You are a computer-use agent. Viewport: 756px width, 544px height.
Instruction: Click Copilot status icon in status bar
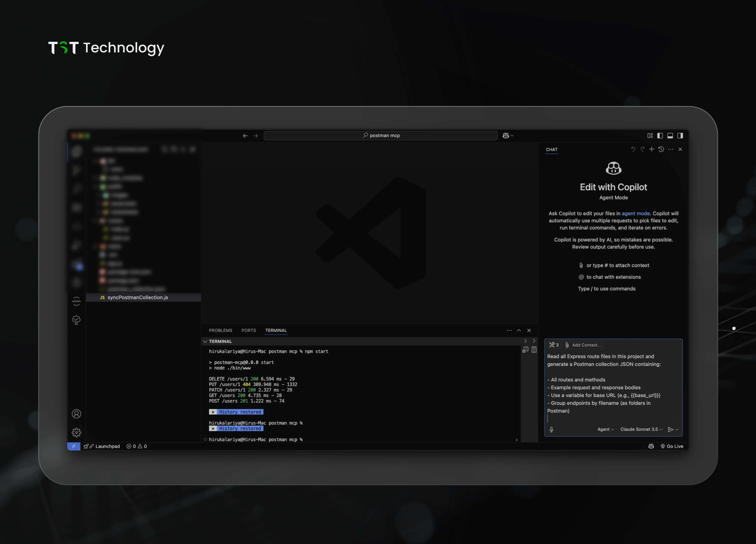click(x=651, y=446)
